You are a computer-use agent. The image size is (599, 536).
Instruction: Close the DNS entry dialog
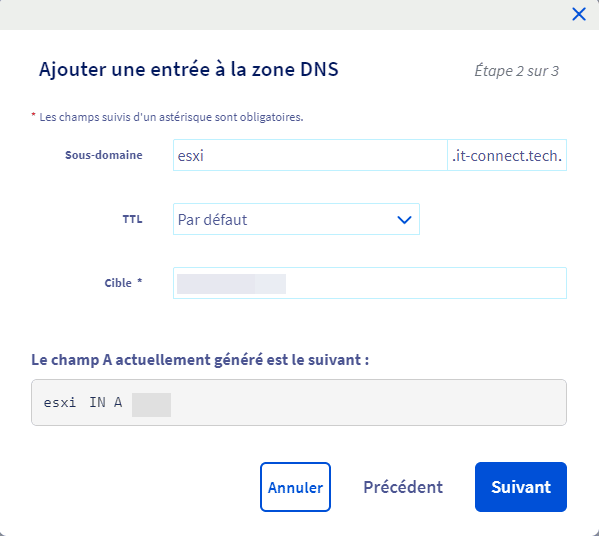pyautogui.click(x=579, y=14)
